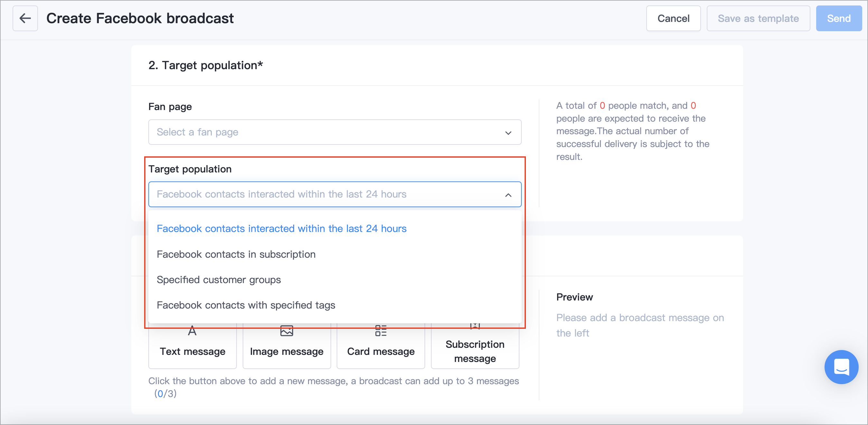
Task: Click the Card message layout icon
Action: click(x=381, y=331)
